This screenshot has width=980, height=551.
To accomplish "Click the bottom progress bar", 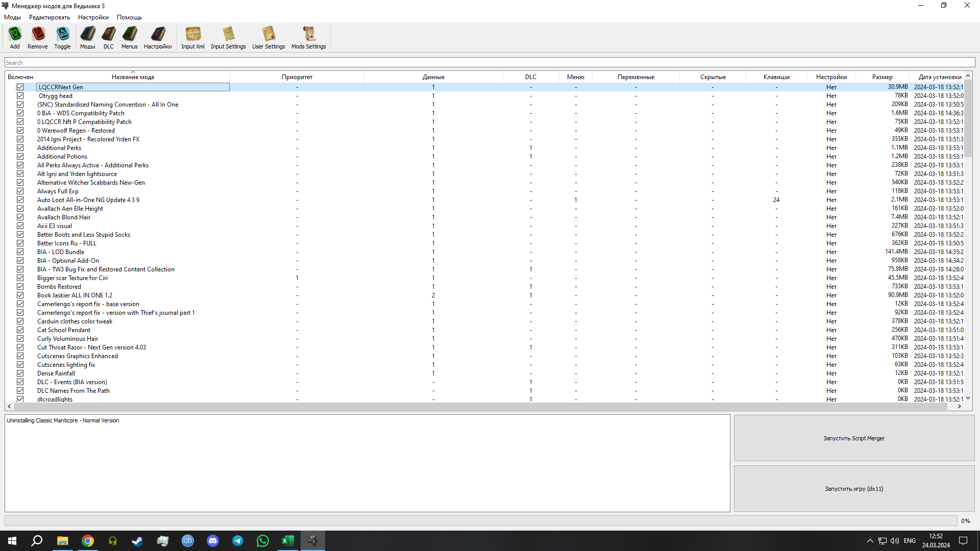I will tap(481, 521).
